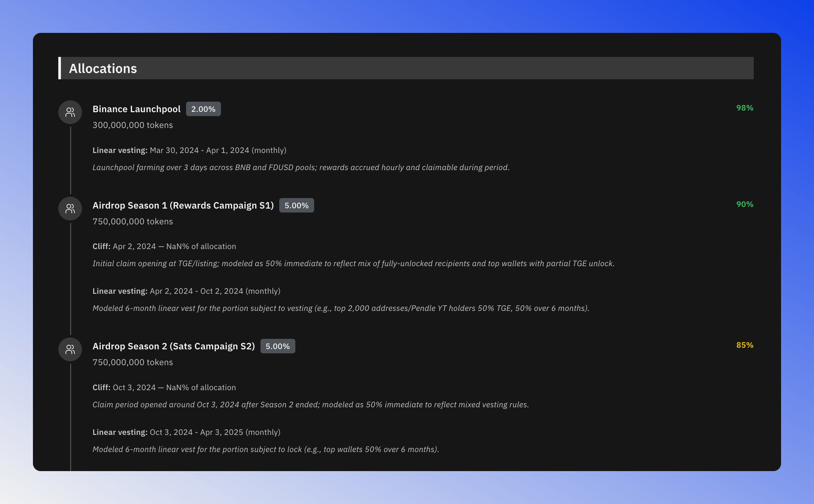Click the Cliff Apr 2, 2024 entry

click(x=164, y=246)
